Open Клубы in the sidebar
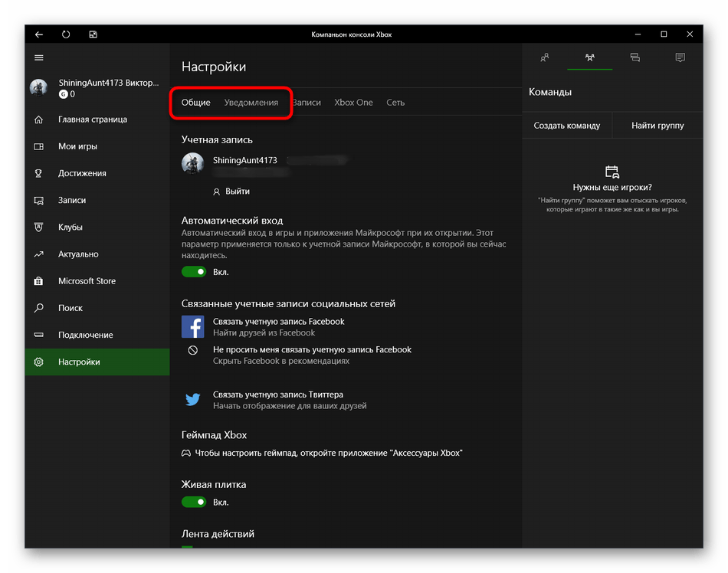 [97, 228]
